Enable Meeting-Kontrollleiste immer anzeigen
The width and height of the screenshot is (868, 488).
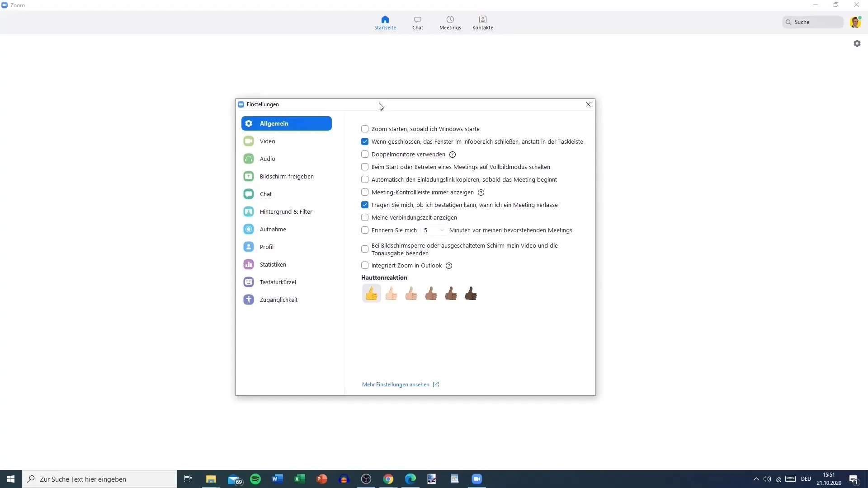click(365, 192)
